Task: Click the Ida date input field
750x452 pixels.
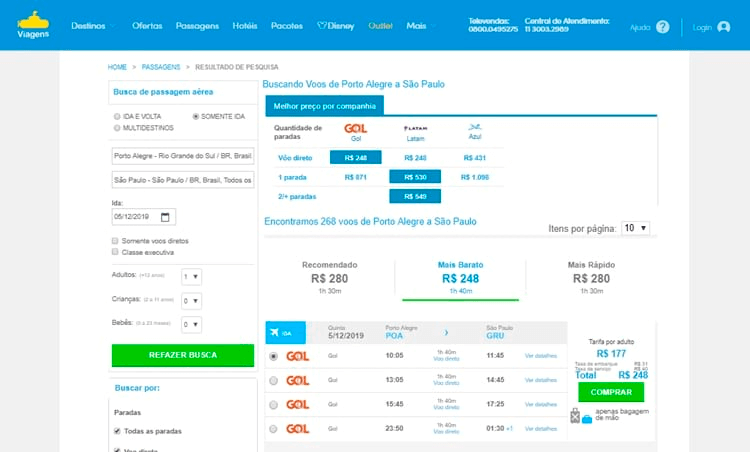Action: (143, 217)
